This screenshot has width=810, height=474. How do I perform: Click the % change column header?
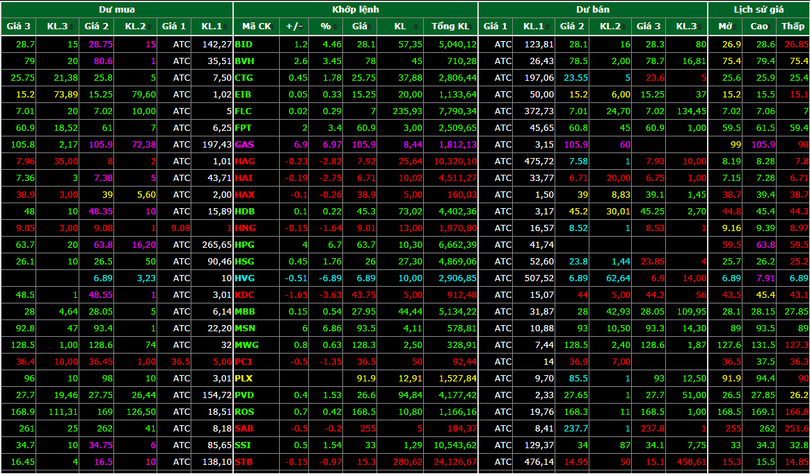pyautogui.click(x=325, y=26)
